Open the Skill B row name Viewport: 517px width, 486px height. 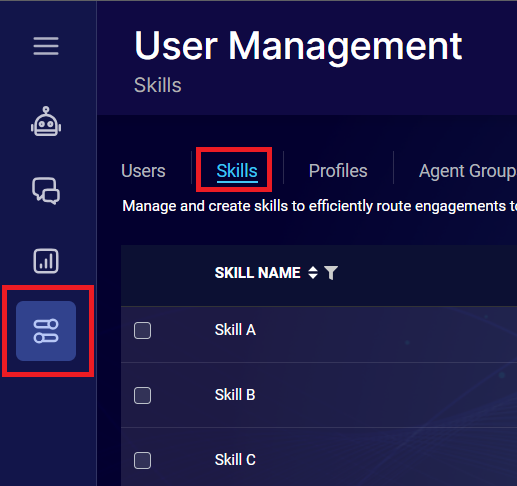[x=235, y=395]
